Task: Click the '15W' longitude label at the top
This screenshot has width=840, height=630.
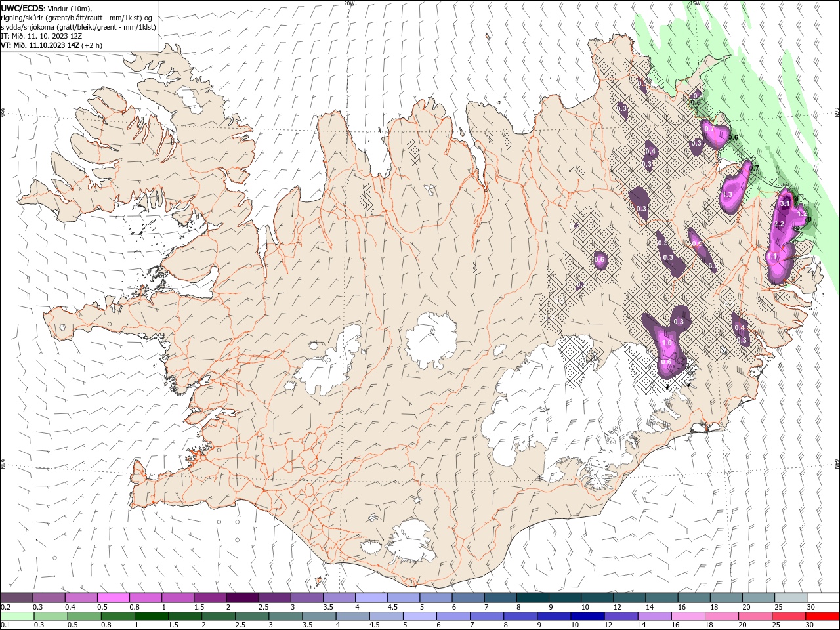Action: [x=695, y=3]
